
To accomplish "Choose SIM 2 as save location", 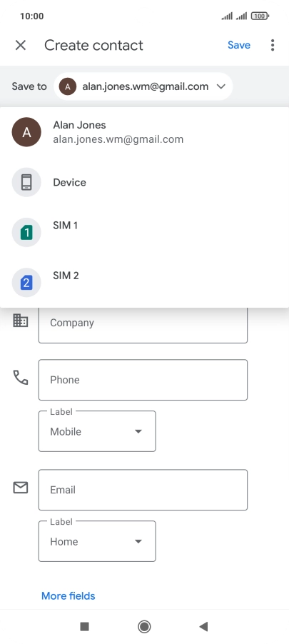I will click(144, 283).
